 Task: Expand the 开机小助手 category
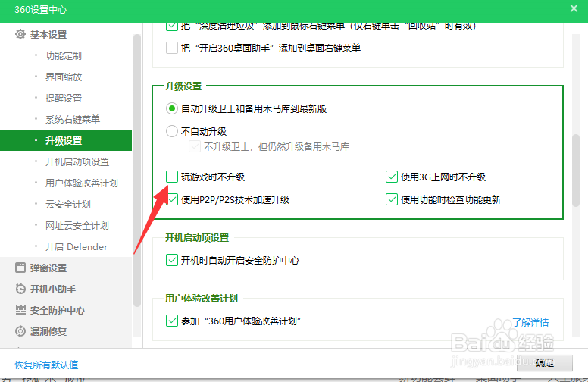coord(53,289)
